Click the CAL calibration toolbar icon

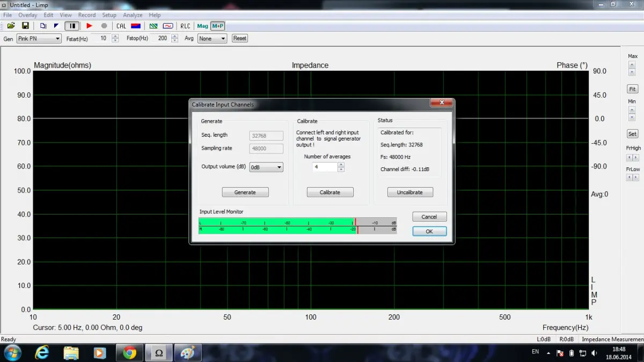coord(121,26)
